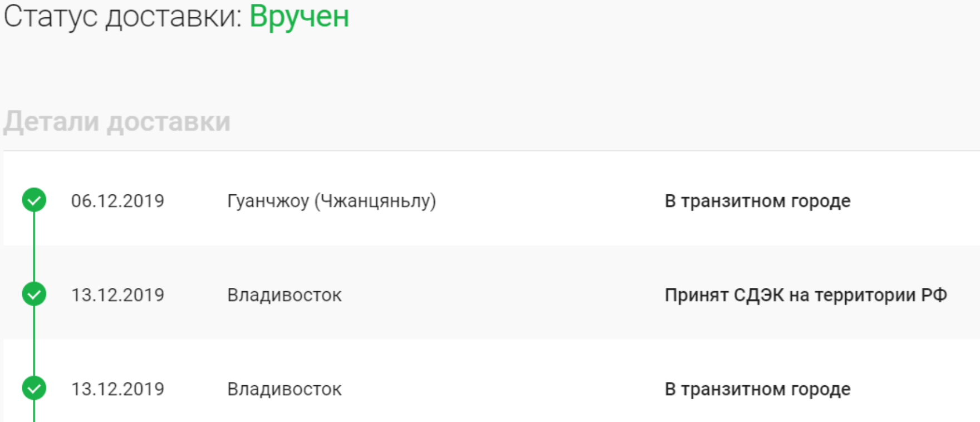Click date 13.12.2019 in the bottom transit row
980x422 pixels.
117,389
